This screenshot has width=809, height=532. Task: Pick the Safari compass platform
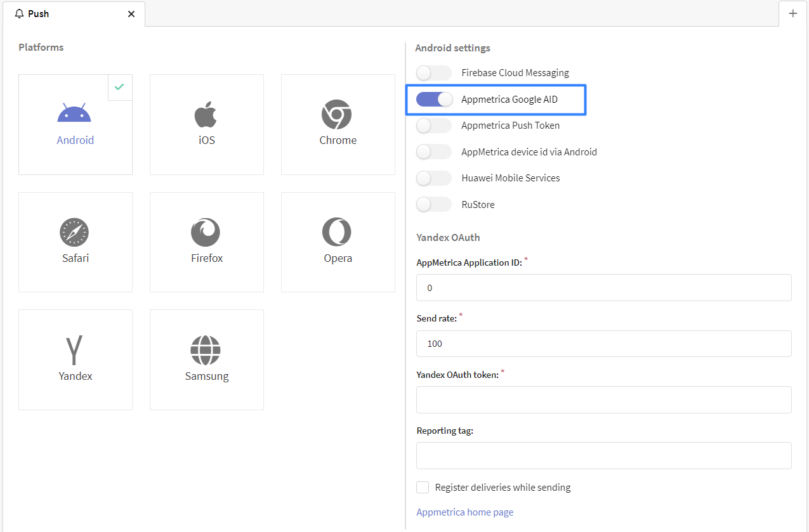coord(76,242)
